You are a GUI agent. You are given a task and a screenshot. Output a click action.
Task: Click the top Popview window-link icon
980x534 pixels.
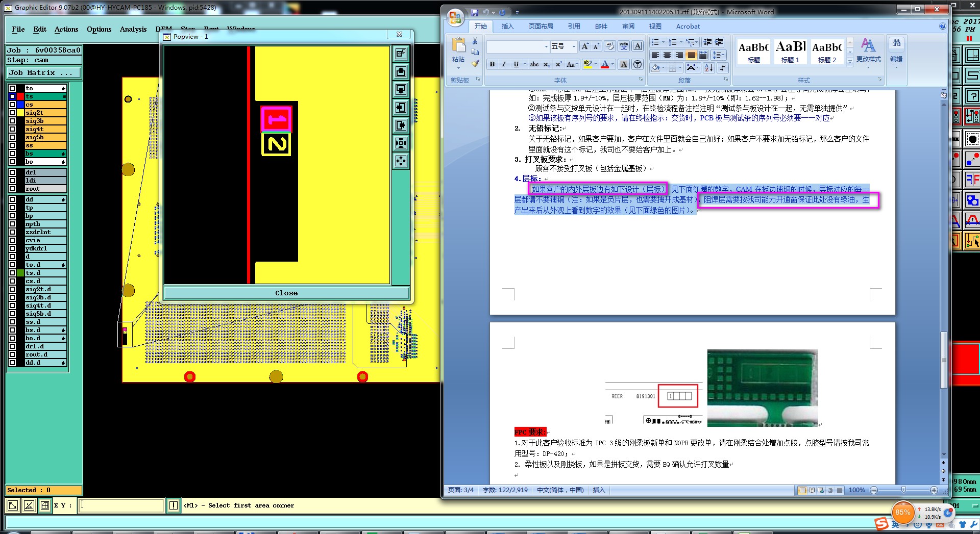(x=401, y=54)
